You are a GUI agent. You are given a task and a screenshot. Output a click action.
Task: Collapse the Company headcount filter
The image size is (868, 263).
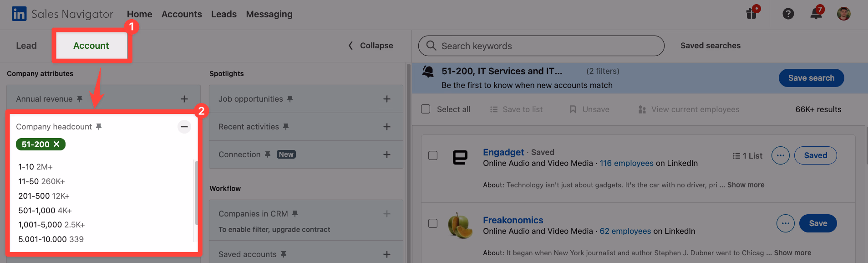pos(184,127)
